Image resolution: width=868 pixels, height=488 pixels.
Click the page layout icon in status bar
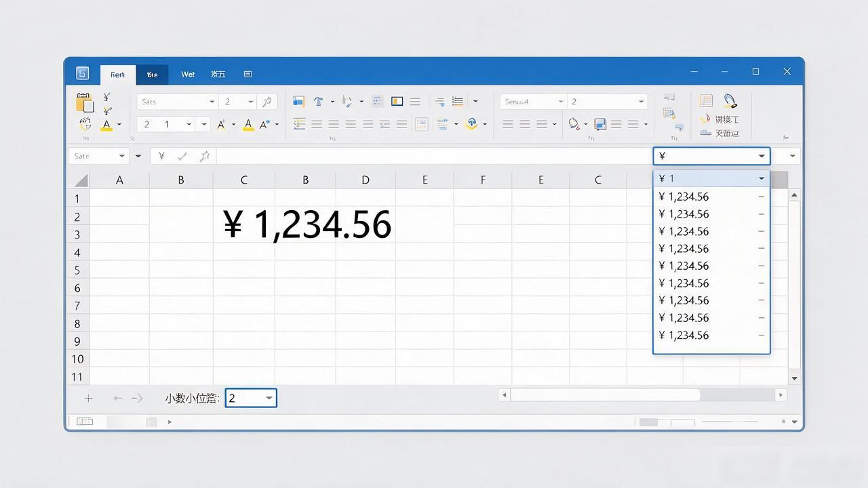pos(85,422)
